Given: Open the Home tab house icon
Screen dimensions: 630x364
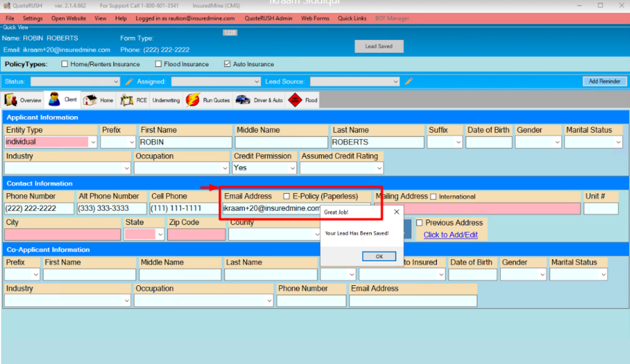Looking at the screenshot, I should pyautogui.click(x=90, y=100).
